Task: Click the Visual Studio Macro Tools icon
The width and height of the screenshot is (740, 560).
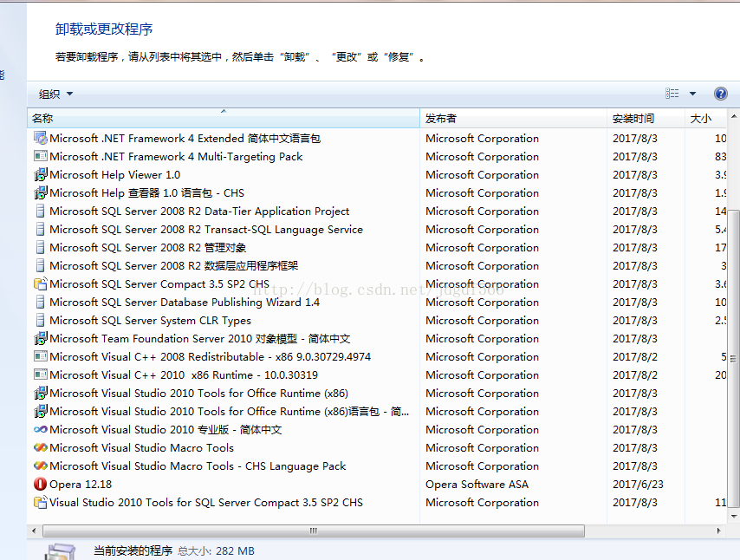Action: pyautogui.click(x=41, y=447)
